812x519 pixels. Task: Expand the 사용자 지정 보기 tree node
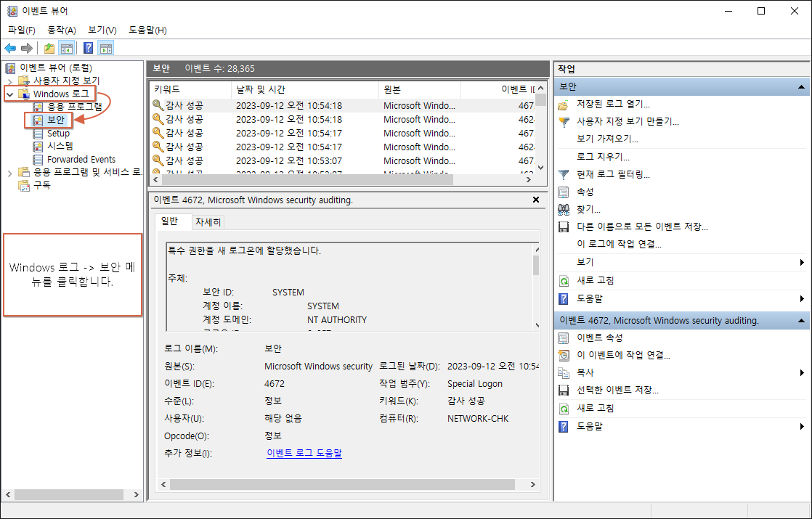[10, 81]
